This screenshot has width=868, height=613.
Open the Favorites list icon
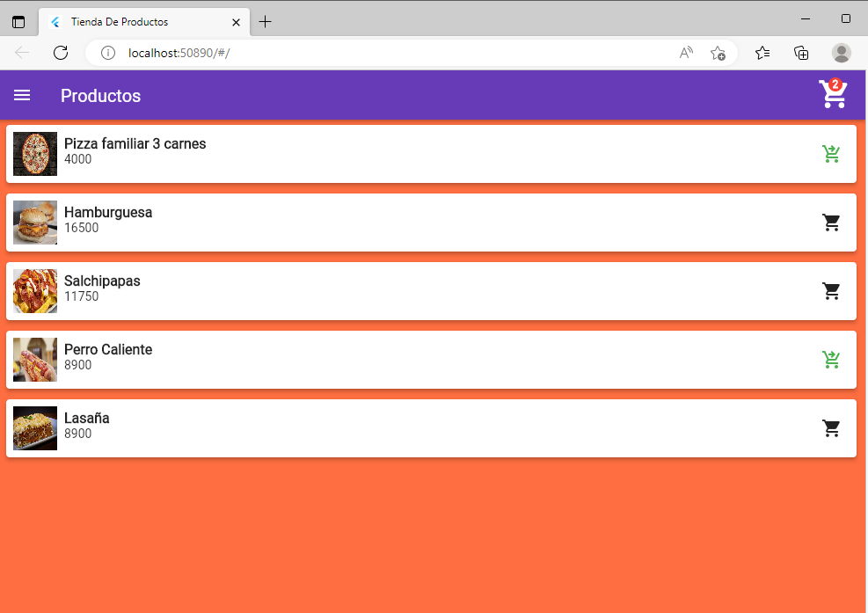pos(762,53)
